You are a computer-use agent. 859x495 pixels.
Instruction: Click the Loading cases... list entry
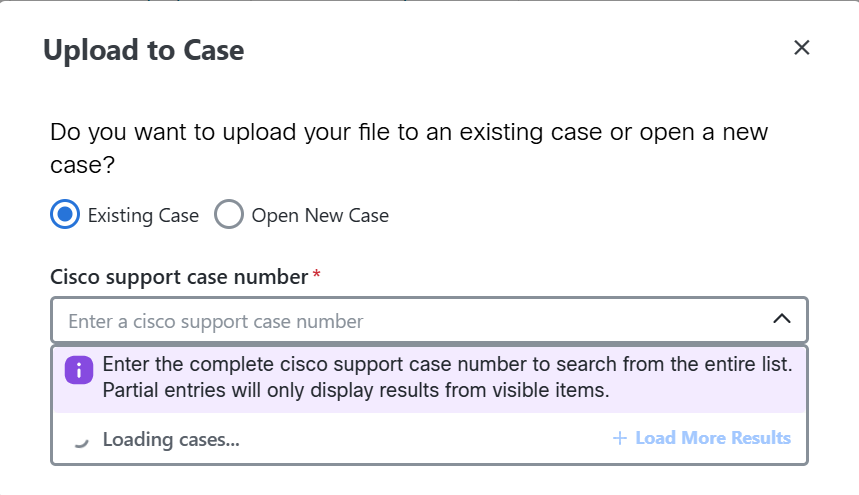(171, 440)
